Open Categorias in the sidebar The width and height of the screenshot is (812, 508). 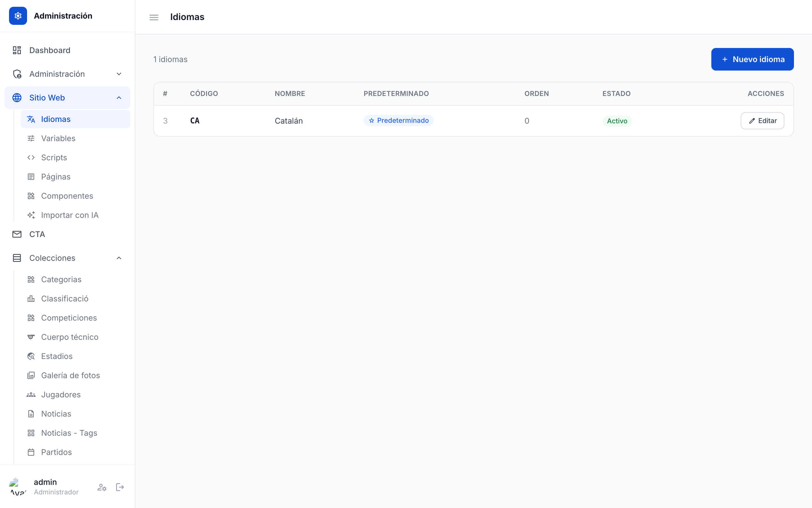click(75, 279)
